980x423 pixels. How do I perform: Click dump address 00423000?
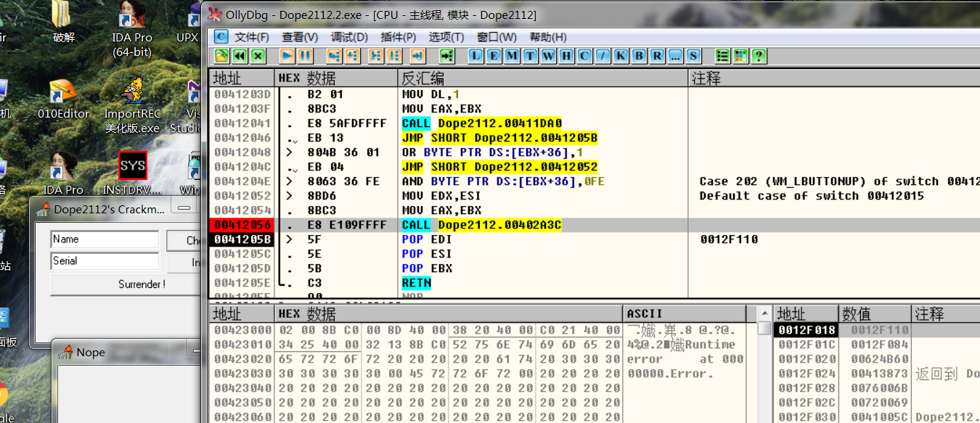click(242, 330)
